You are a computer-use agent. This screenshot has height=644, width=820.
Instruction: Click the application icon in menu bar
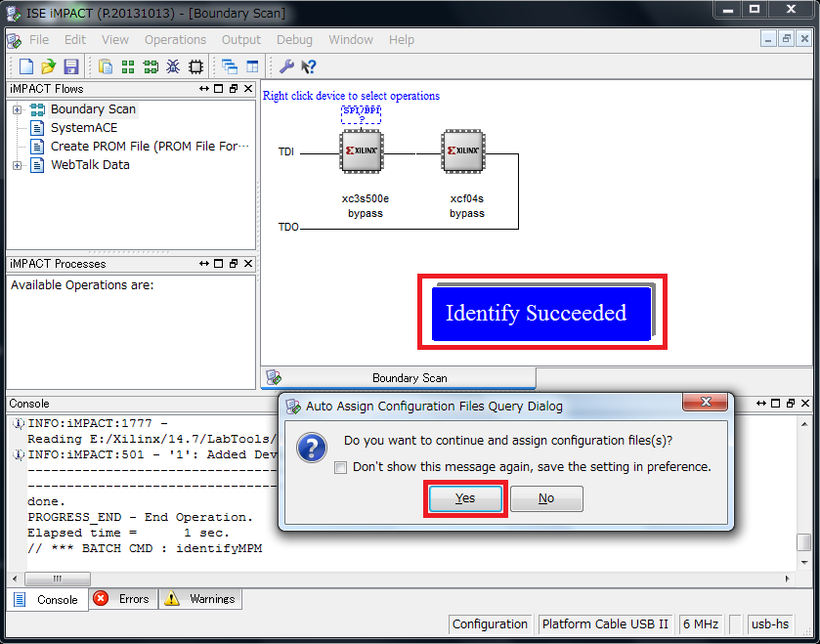click(14, 40)
